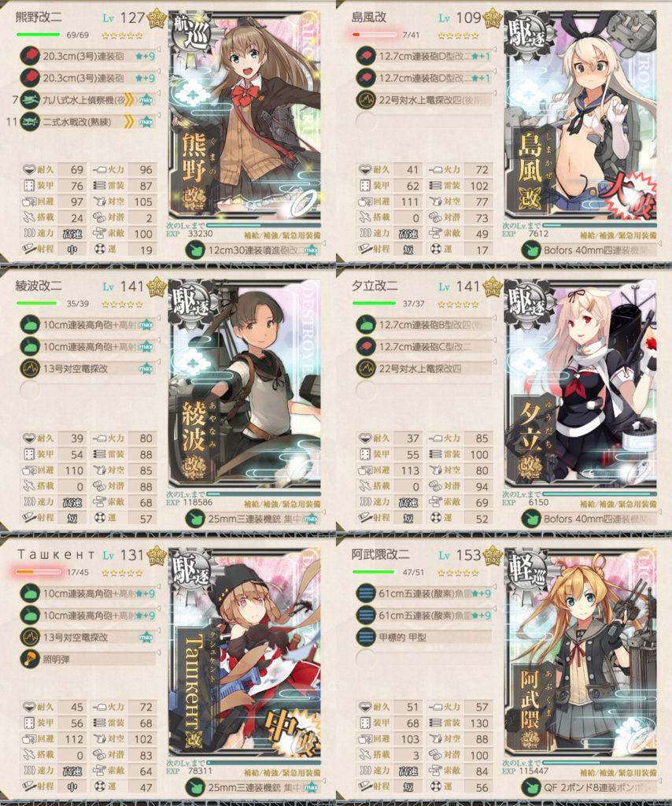Click the 阿武隈改二 ship name header
Image resolution: width=672 pixels, height=806 pixels.
(x=380, y=554)
